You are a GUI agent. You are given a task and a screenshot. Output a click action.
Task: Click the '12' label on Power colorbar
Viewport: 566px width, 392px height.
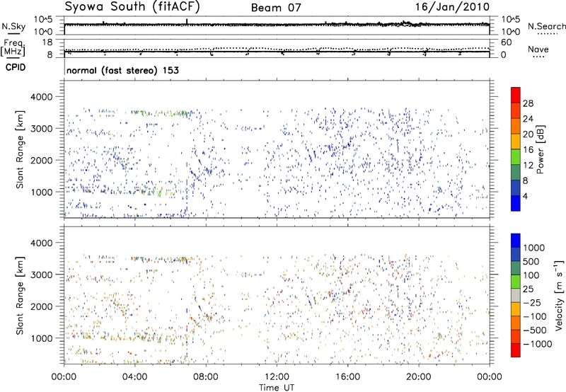click(528, 166)
